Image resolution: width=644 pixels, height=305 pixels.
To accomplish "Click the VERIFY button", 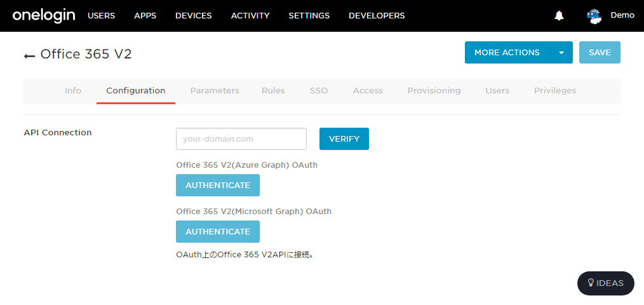I will pos(344,139).
